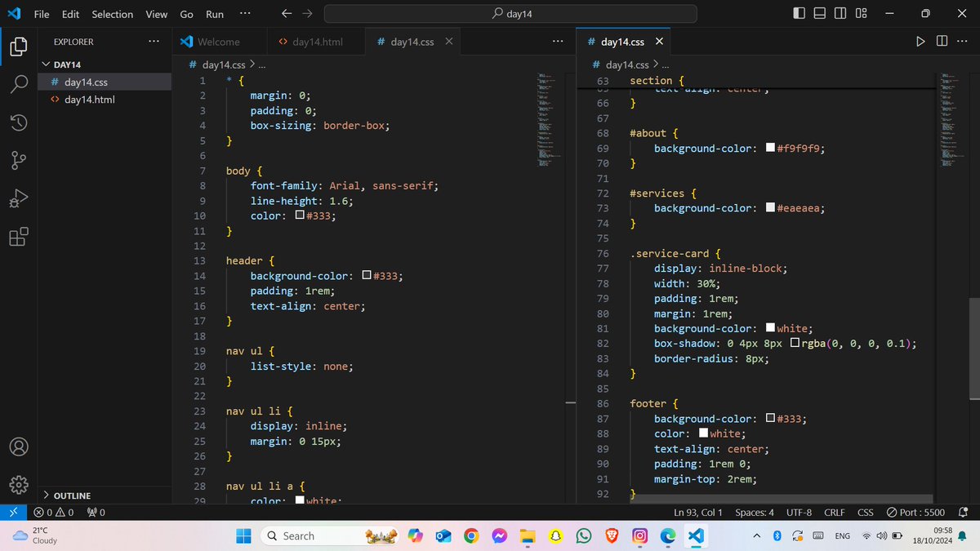Expand breadcrumb chevron in left editor
The width and height of the screenshot is (980, 551).
pos(252,64)
